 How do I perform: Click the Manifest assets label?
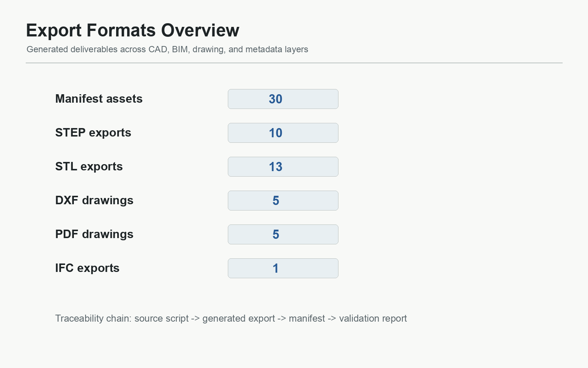pos(99,99)
